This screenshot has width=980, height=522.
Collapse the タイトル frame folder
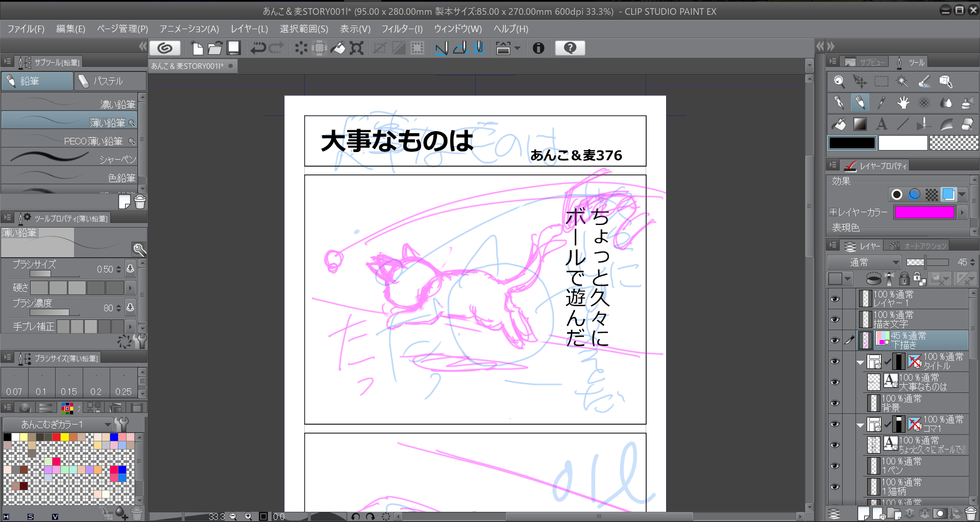(x=860, y=362)
